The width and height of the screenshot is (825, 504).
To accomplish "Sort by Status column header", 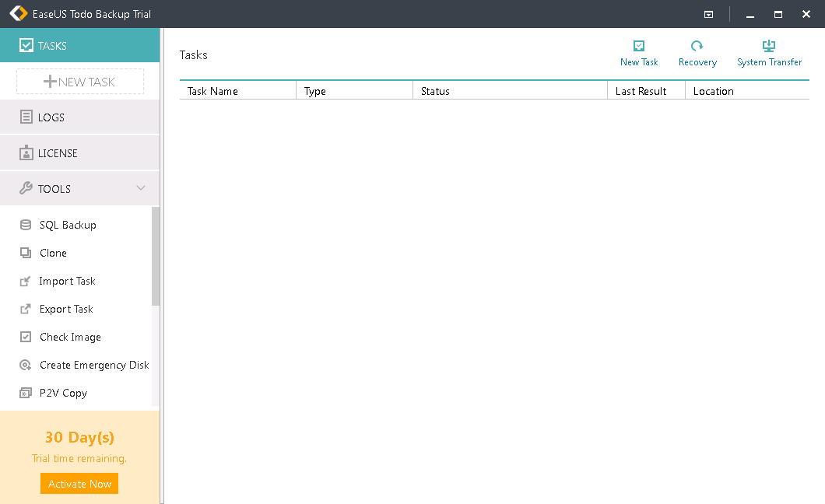I will pos(511,91).
